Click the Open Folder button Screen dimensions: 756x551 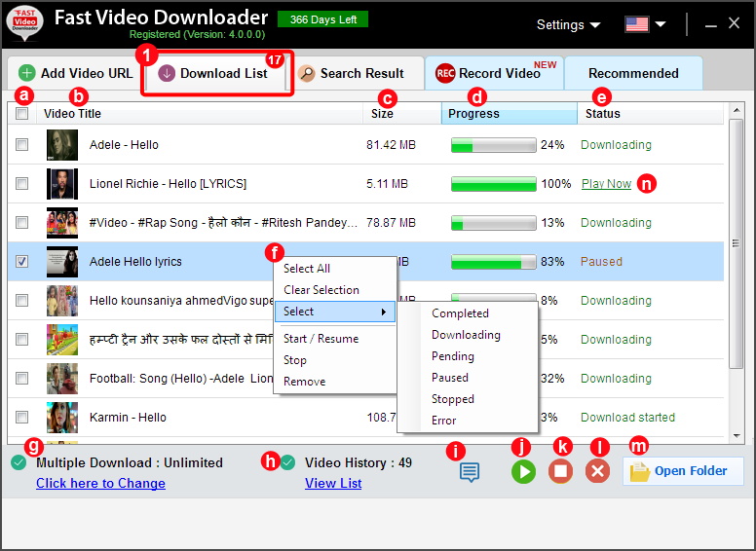point(683,471)
